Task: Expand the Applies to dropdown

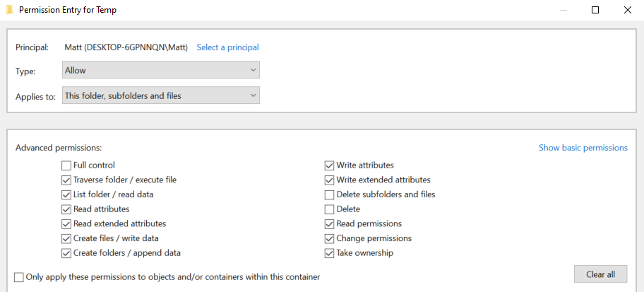Action: [161, 95]
